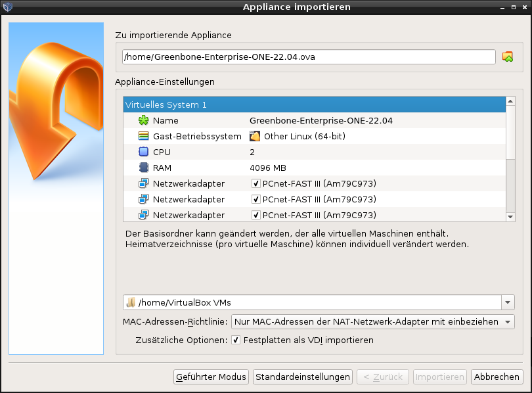Disable Festplatten als VDI importieren
The width and height of the screenshot is (532, 393).
click(x=236, y=340)
